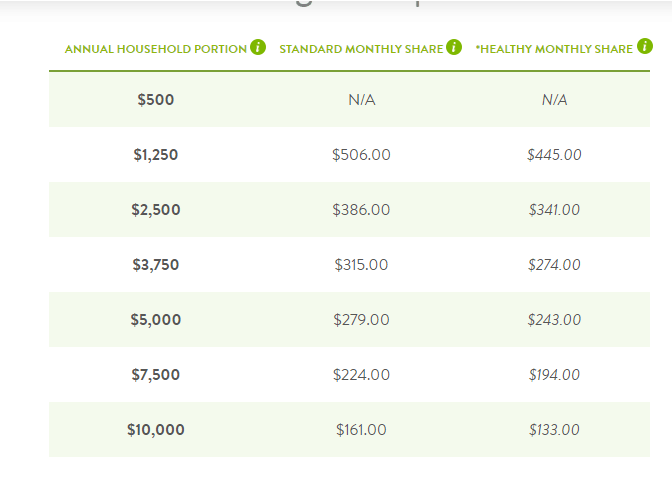Click the Annual Household Portion column header

(156, 49)
